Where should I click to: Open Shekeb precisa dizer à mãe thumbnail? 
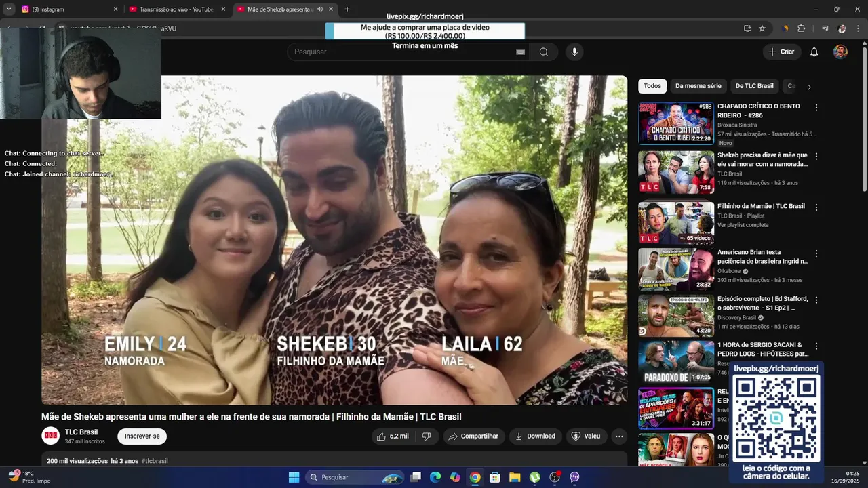point(676,172)
